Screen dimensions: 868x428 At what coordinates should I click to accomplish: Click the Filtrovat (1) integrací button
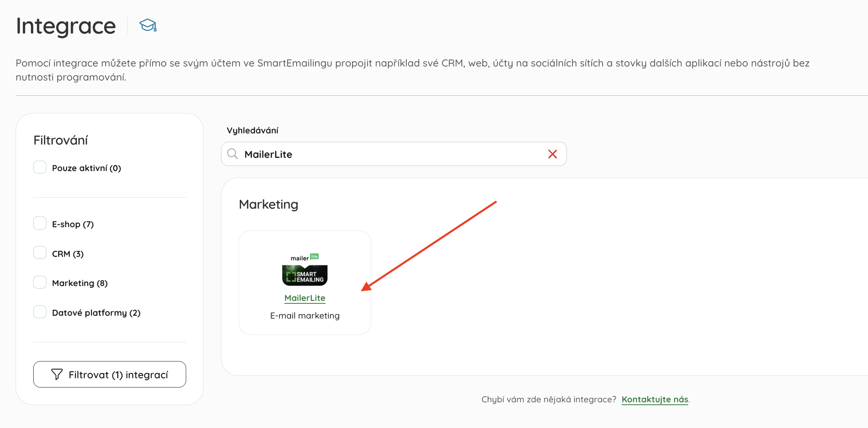coord(110,374)
